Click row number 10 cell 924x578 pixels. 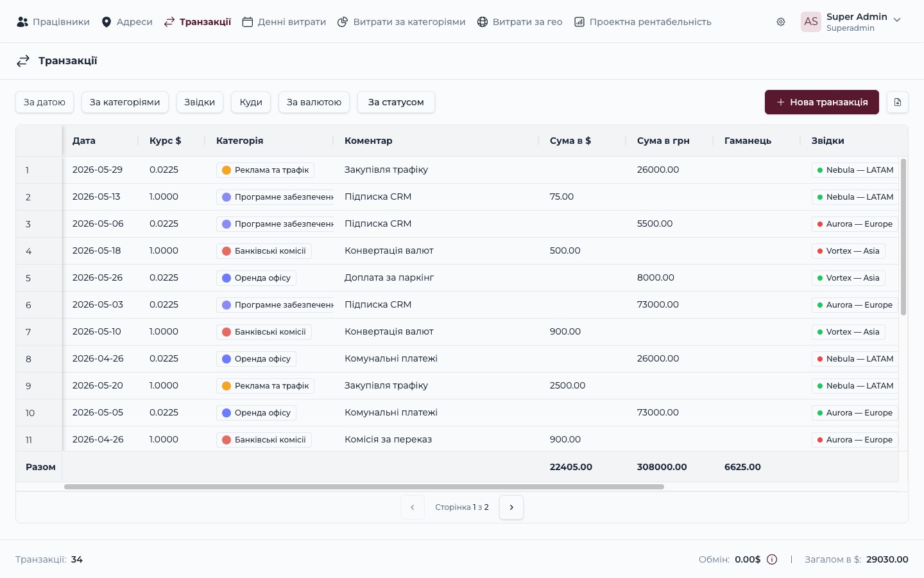coord(40,413)
